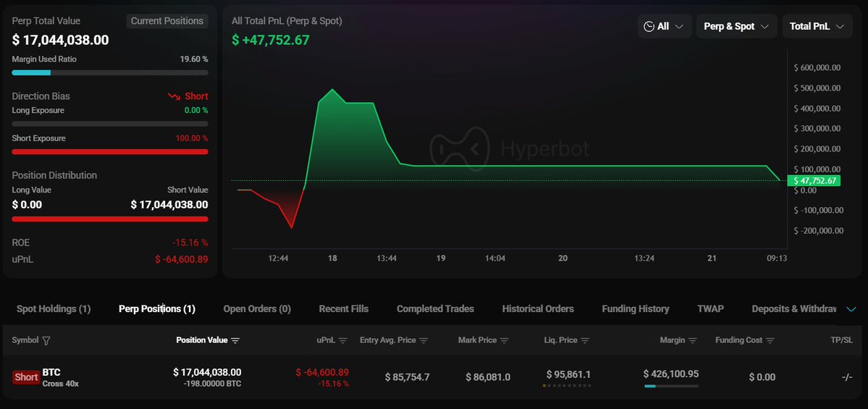The height and width of the screenshot is (409, 868).
Task: Go to the Funding History tab
Action: pyautogui.click(x=635, y=309)
